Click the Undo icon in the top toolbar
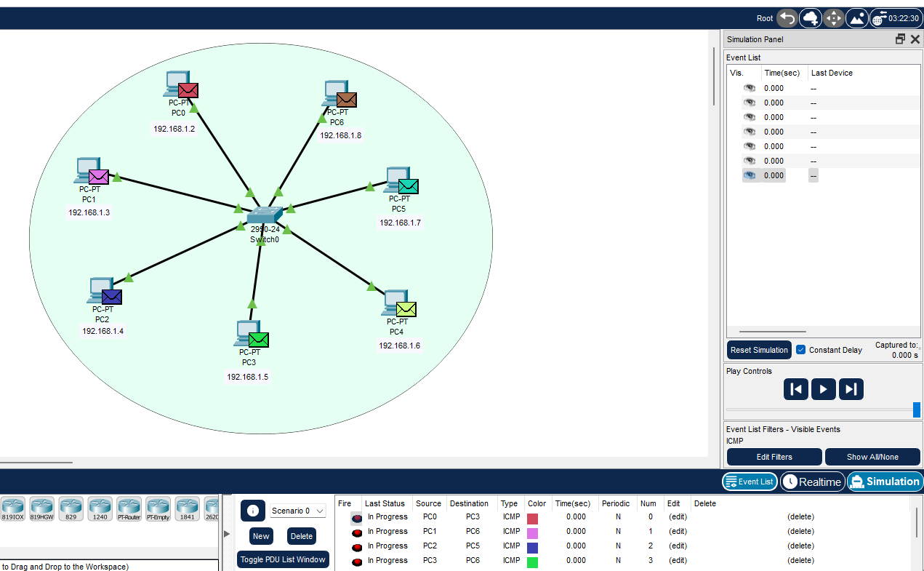924x571 pixels. 786,18
